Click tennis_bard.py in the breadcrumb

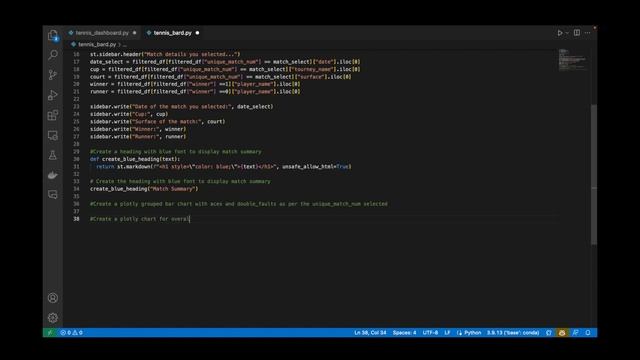pos(97,44)
